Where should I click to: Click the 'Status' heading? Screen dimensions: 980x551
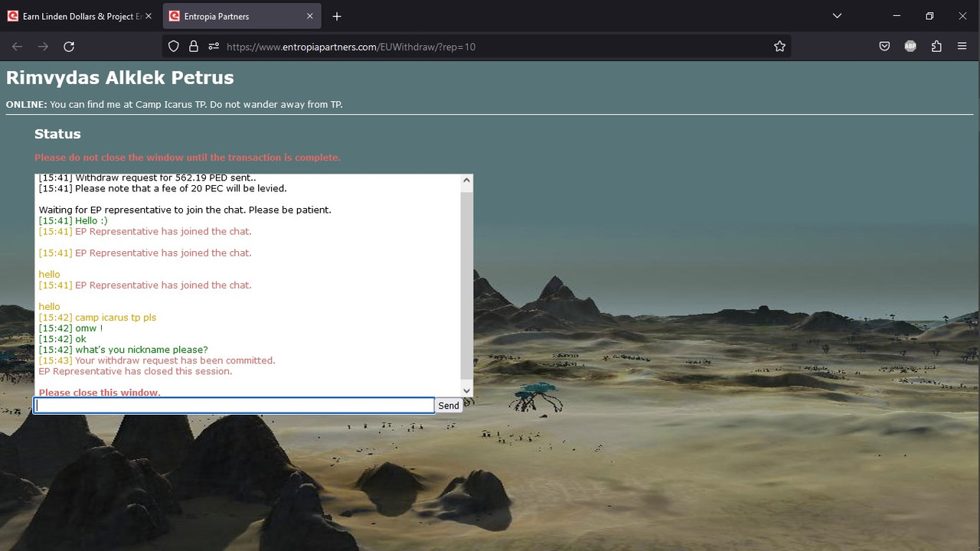[57, 134]
